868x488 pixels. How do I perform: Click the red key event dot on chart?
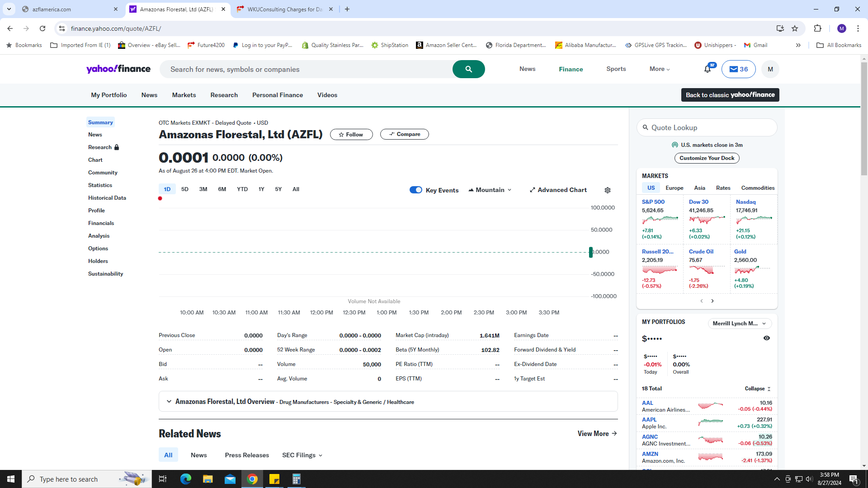click(160, 198)
